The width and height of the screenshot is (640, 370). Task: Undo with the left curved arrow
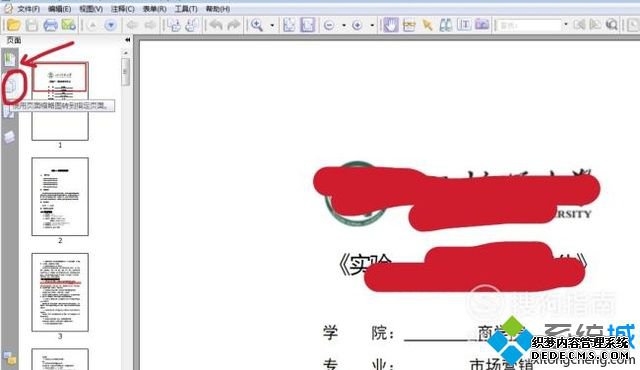[x=216, y=25]
